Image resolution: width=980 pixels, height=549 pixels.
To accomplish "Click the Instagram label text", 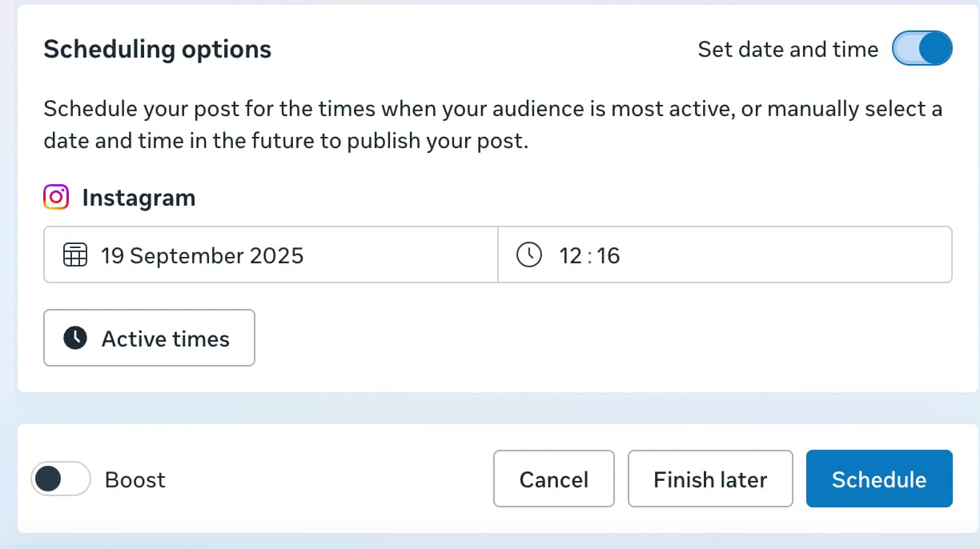I will pyautogui.click(x=139, y=198).
